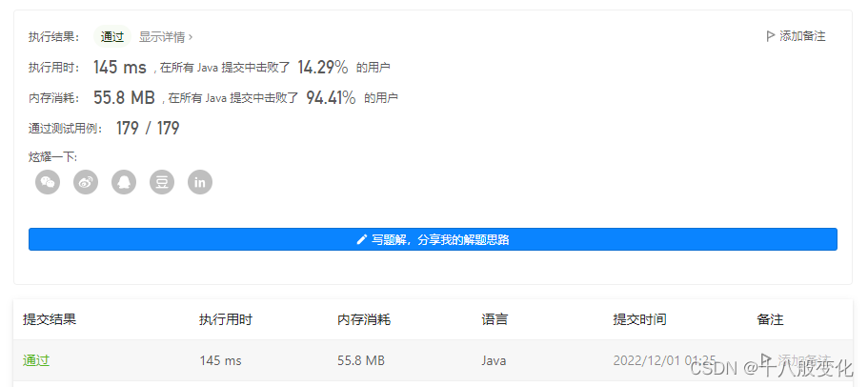The width and height of the screenshot is (868, 387).
Task: Click the 备注 column header
Action: 770,319
